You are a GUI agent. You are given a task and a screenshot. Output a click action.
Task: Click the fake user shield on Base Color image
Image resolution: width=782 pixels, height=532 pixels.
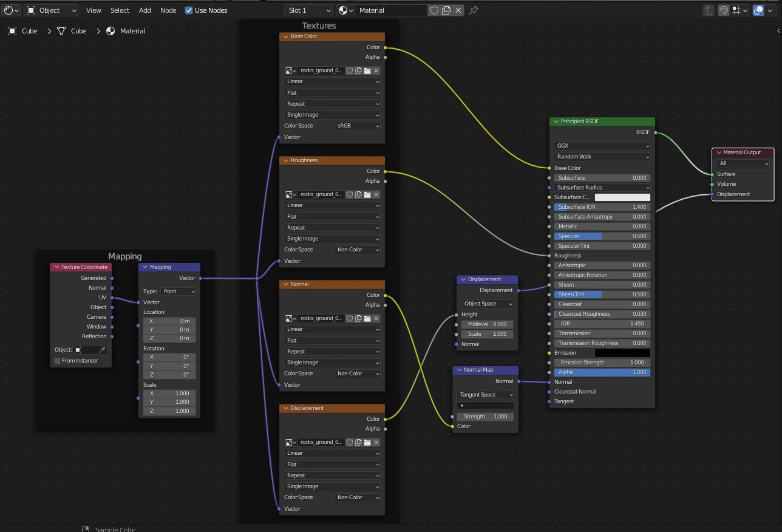tap(349, 70)
